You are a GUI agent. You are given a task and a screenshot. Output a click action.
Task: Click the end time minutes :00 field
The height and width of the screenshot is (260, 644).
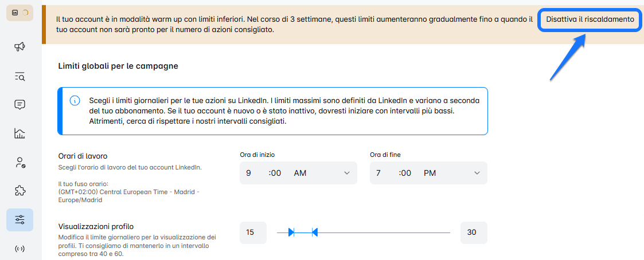pyautogui.click(x=405, y=173)
